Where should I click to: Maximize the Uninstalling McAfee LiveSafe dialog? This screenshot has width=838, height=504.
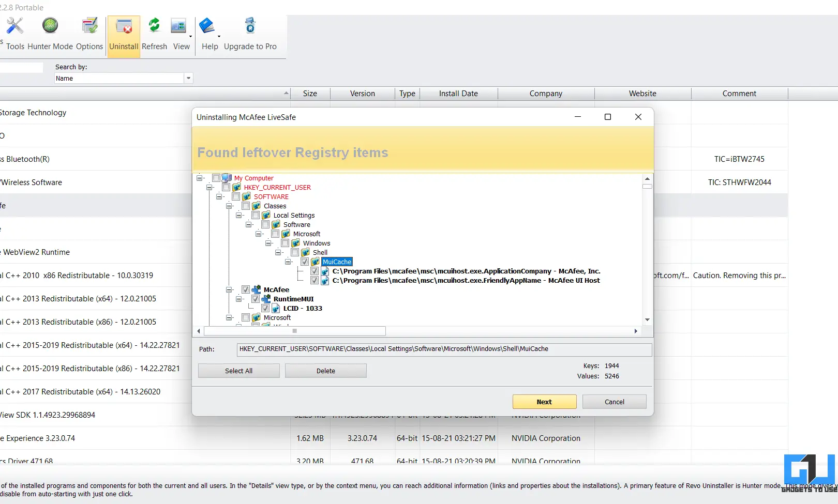click(608, 117)
